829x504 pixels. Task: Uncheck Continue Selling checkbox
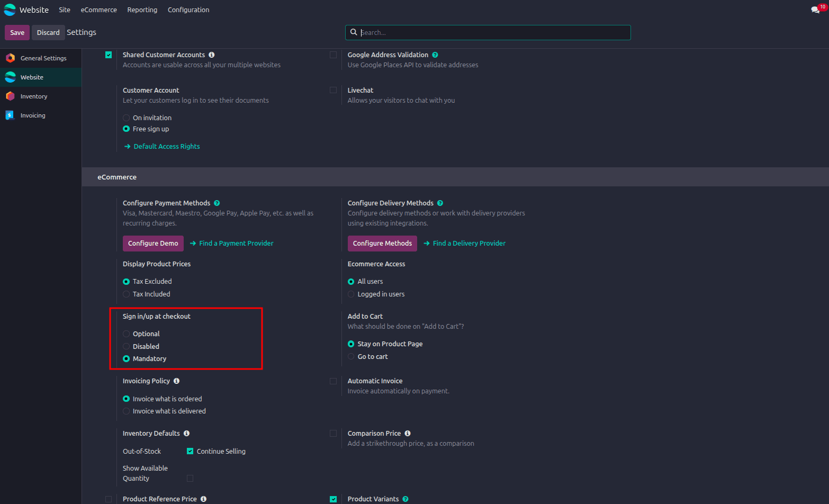(x=190, y=451)
